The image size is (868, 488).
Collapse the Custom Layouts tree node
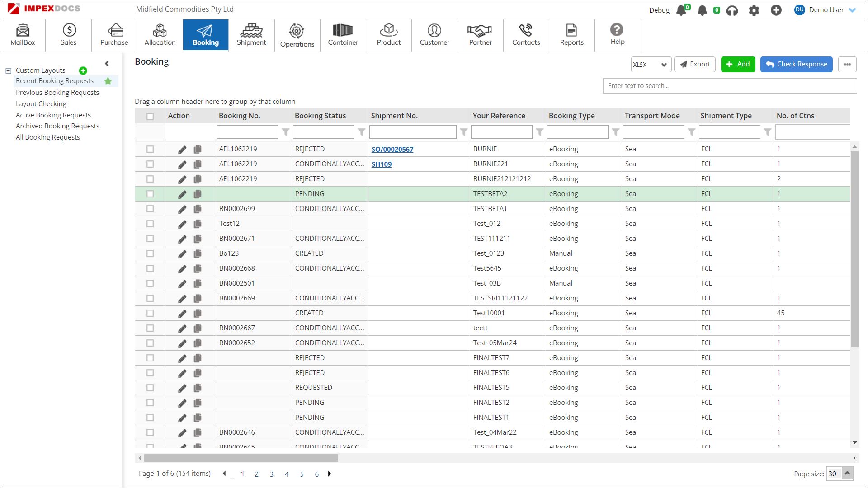tap(8, 71)
